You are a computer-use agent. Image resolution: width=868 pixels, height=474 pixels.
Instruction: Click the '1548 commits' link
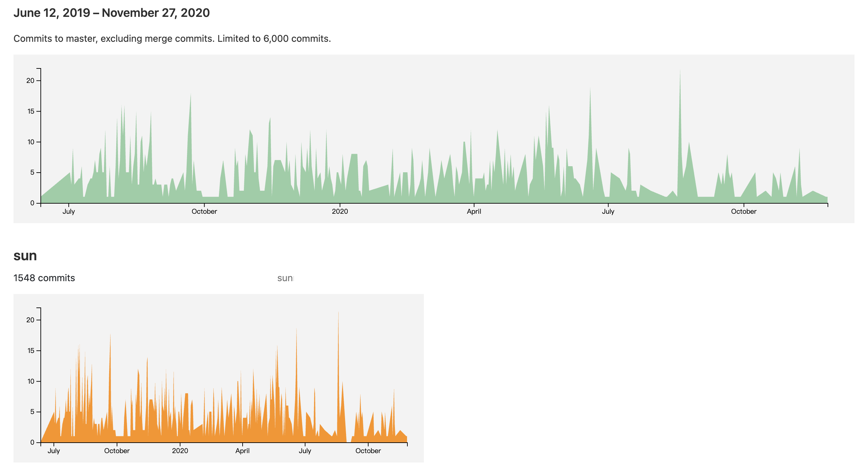coord(44,278)
